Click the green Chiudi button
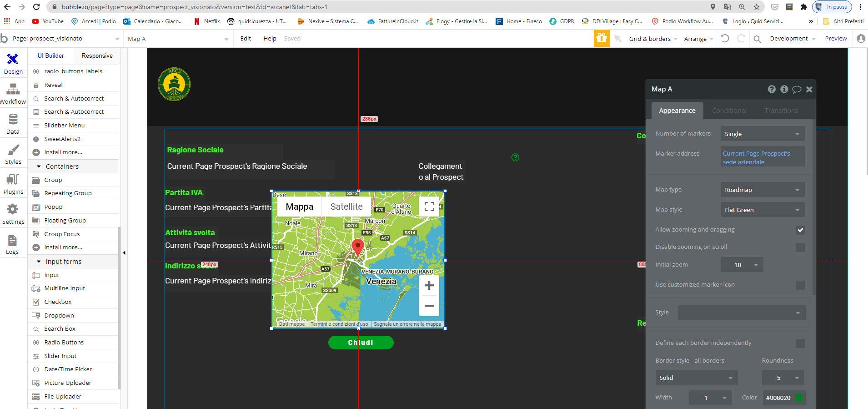This screenshot has width=868, height=409. click(361, 343)
